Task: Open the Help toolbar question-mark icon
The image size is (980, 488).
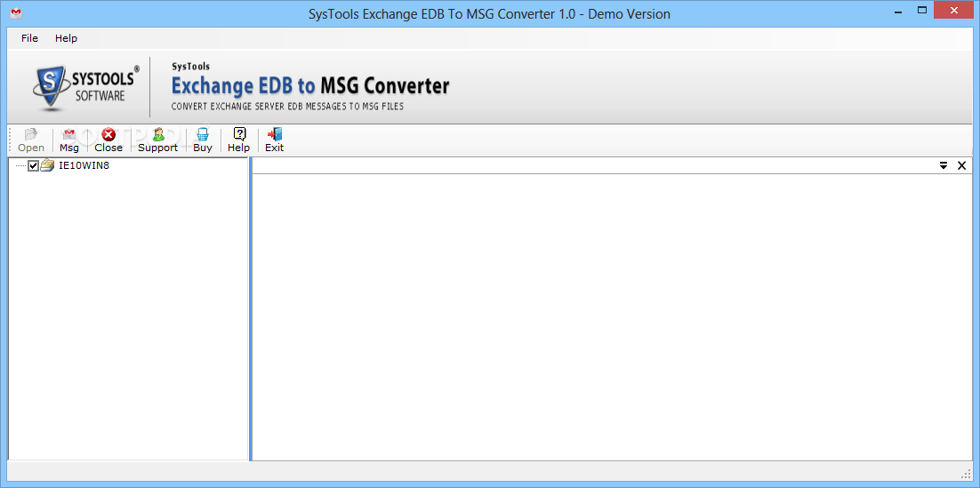Action: click(238, 140)
